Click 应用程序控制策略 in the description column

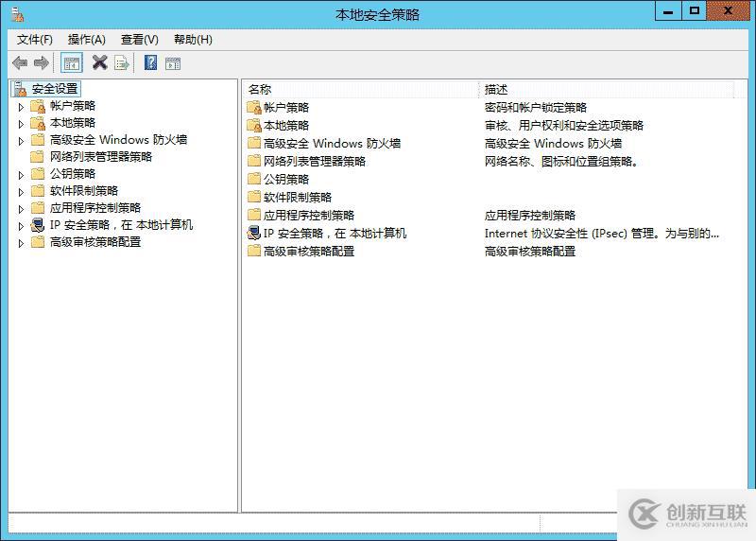click(x=530, y=216)
